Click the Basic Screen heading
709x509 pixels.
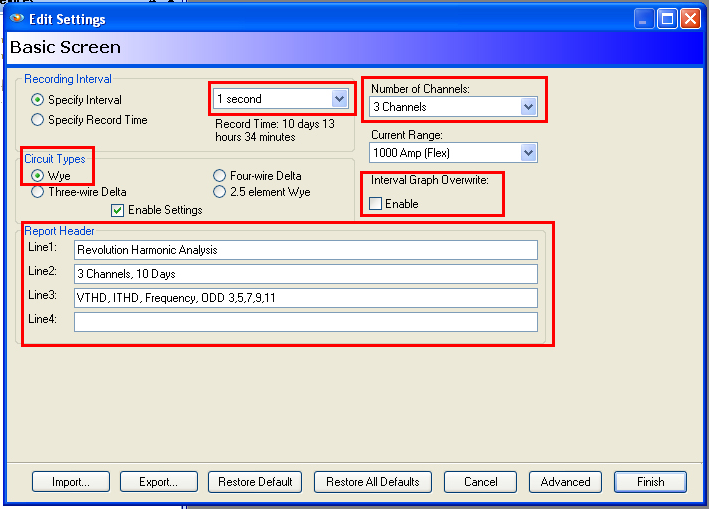[x=66, y=47]
